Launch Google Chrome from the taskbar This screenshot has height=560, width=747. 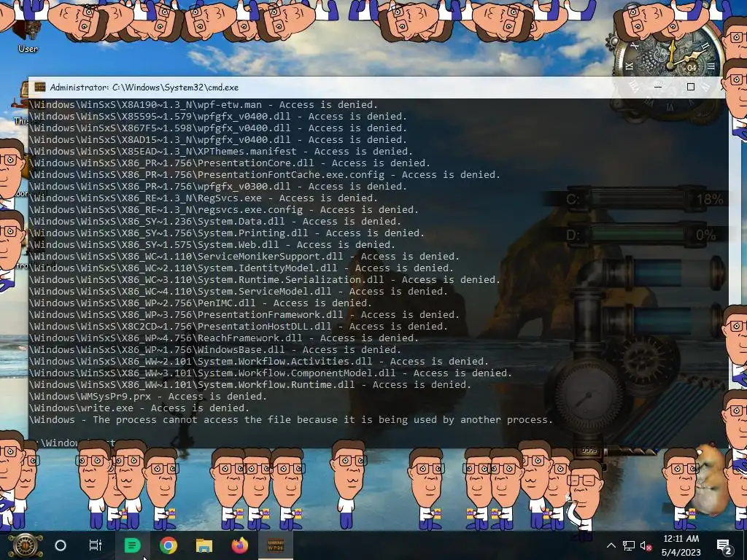[169, 545]
